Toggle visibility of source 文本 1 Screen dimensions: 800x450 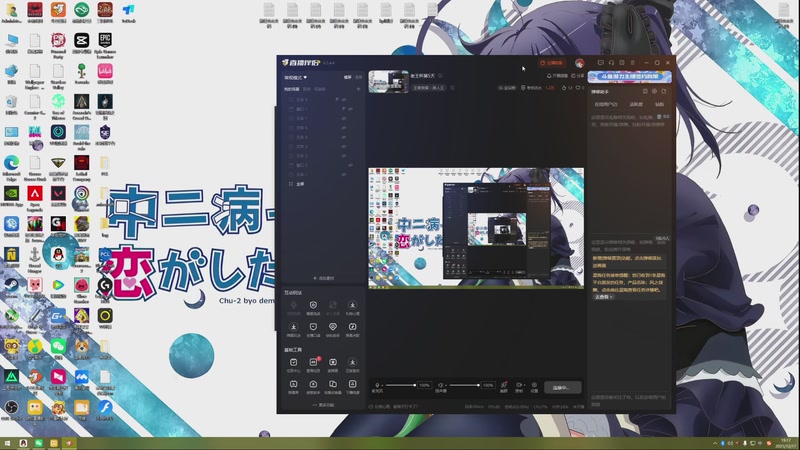(x=344, y=174)
